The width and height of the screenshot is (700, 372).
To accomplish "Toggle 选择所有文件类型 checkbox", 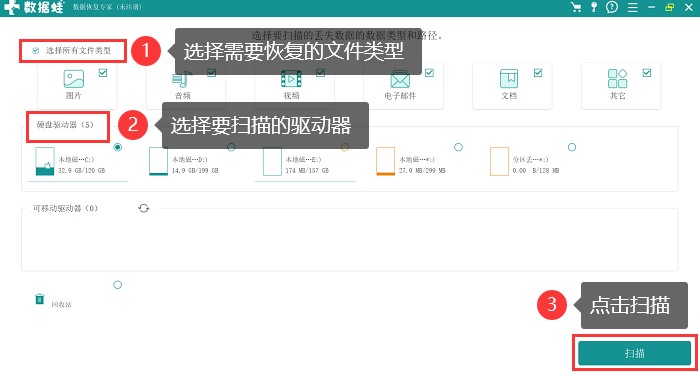I will 36,51.
